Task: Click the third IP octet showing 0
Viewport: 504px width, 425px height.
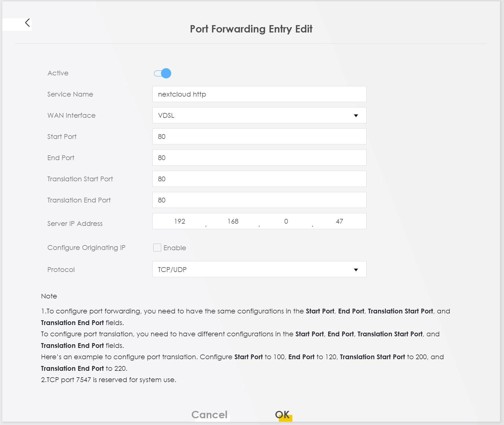Action: (x=286, y=221)
